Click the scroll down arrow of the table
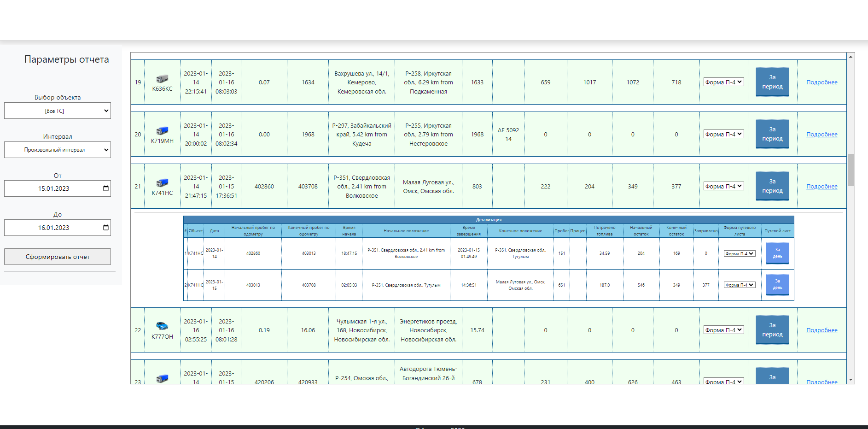Screen dimensions: 868x429 851,380
